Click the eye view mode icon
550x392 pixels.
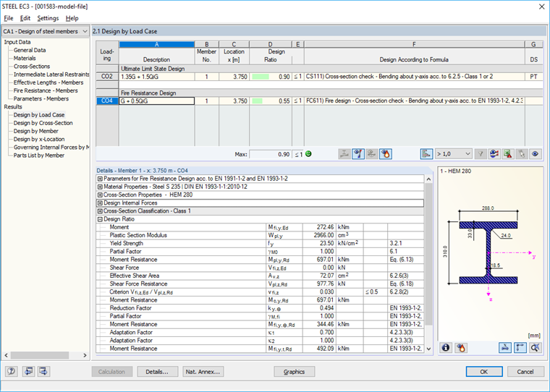(536, 154)
